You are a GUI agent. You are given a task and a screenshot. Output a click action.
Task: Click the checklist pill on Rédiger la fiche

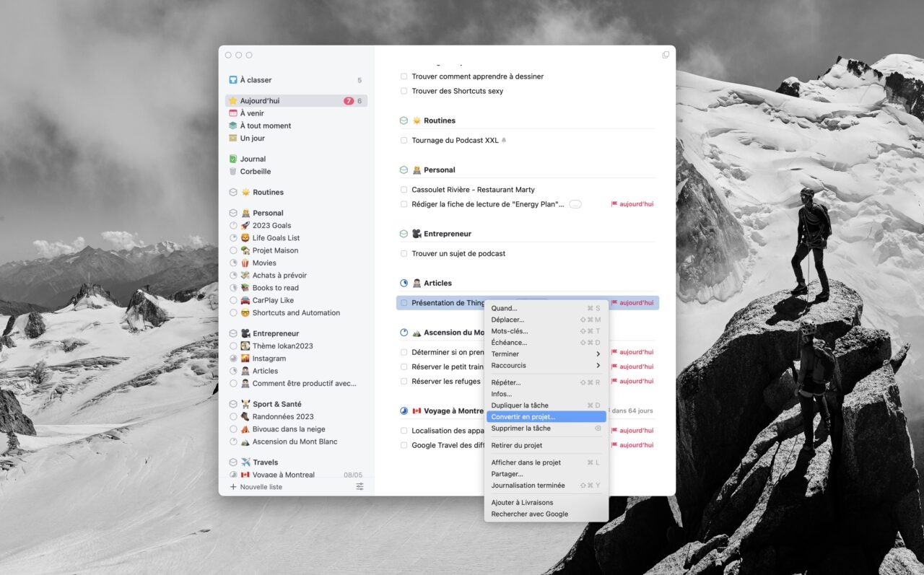tap(575, 204)
